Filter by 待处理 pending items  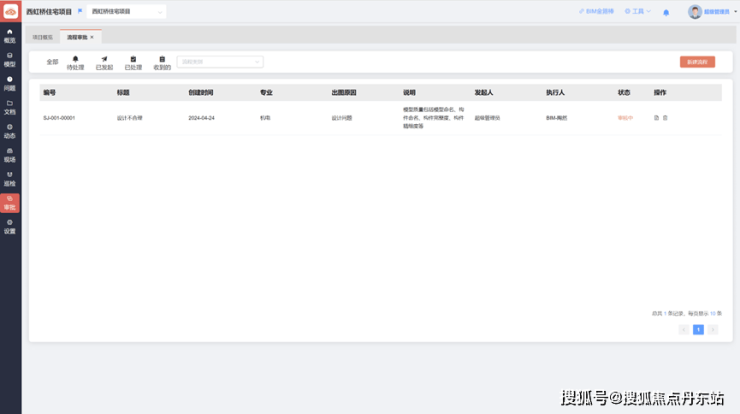pyautogui.click(x=75, y=62)
